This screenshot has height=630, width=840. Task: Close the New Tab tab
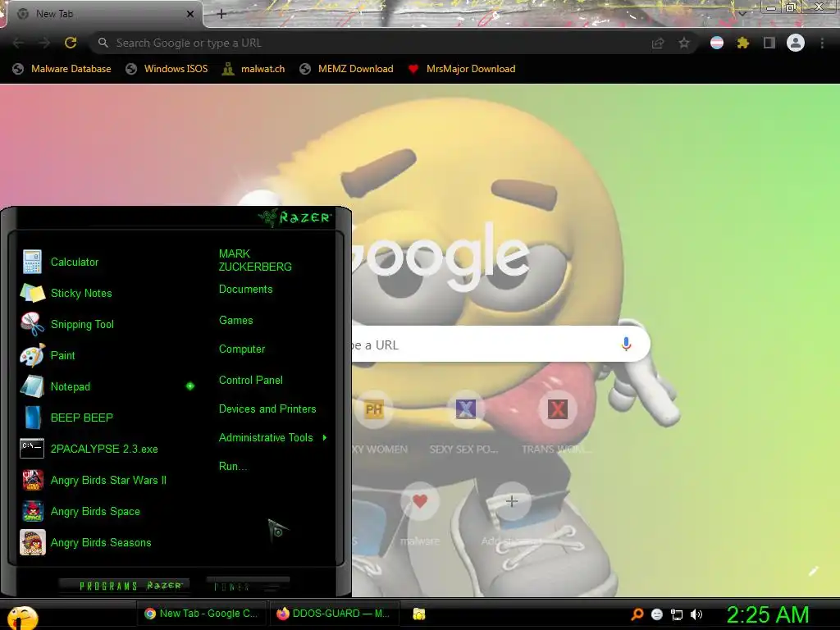tap(190, 14)
